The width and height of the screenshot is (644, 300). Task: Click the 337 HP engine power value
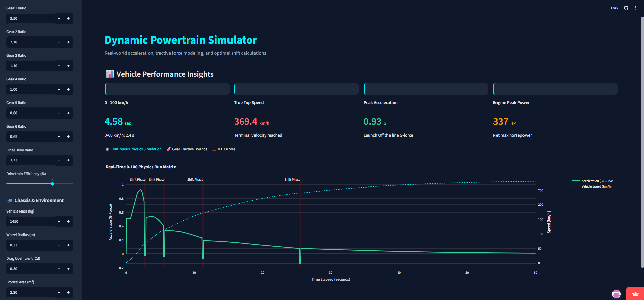click(504, 122)
